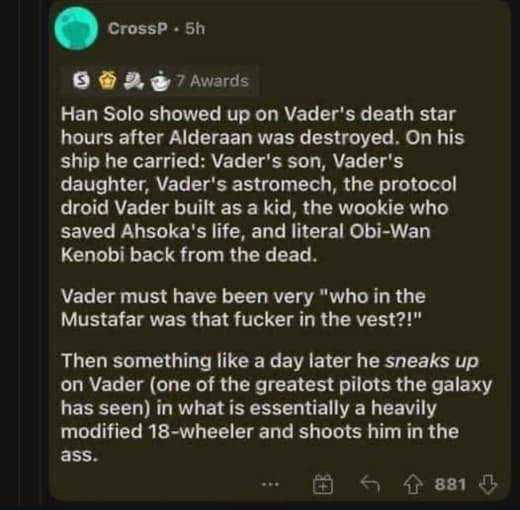The width and height of the screenshot is (520, 510).
Task: Click the third white award icon
Action: click(x=133, y=81)
